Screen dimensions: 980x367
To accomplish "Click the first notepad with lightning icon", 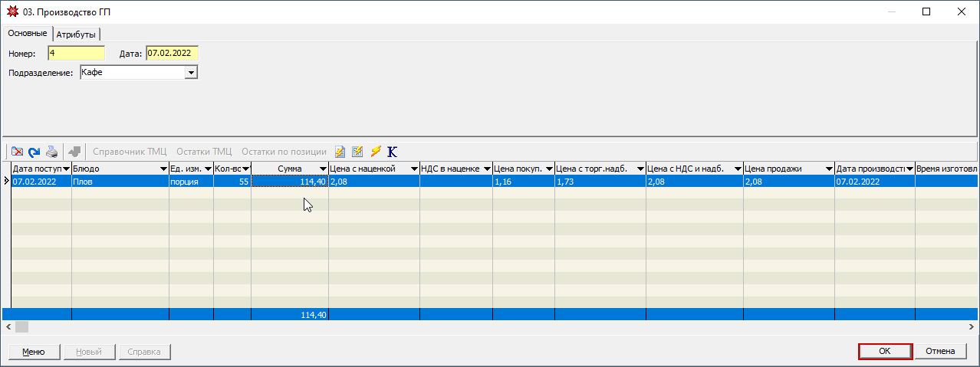I will coord(340,152).
